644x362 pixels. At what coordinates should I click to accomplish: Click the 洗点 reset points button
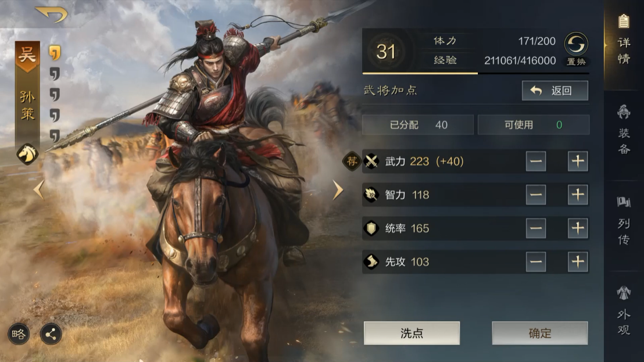click(412, 333)
